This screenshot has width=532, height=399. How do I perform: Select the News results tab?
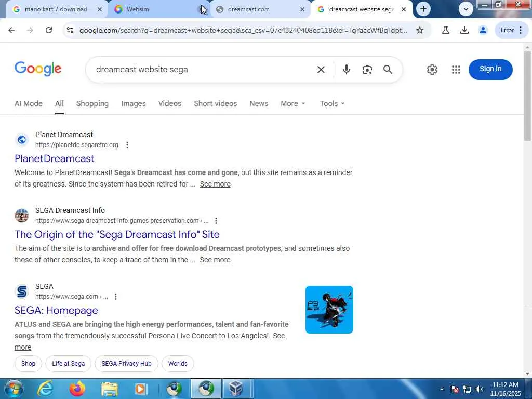[x=259, y=103]
